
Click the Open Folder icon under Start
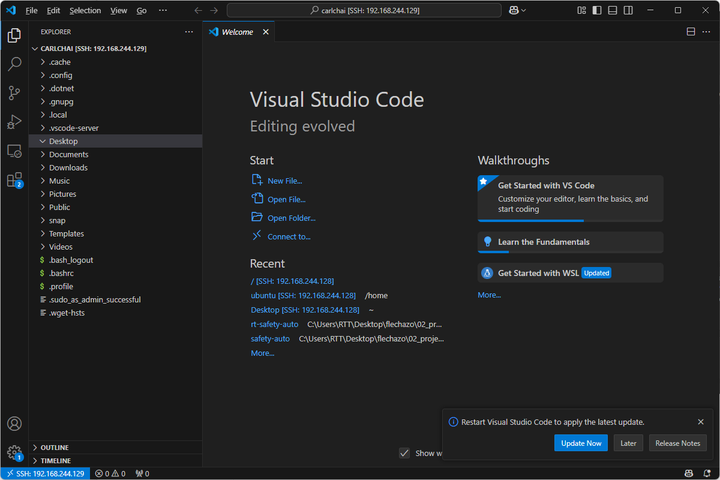pos(257,217)
